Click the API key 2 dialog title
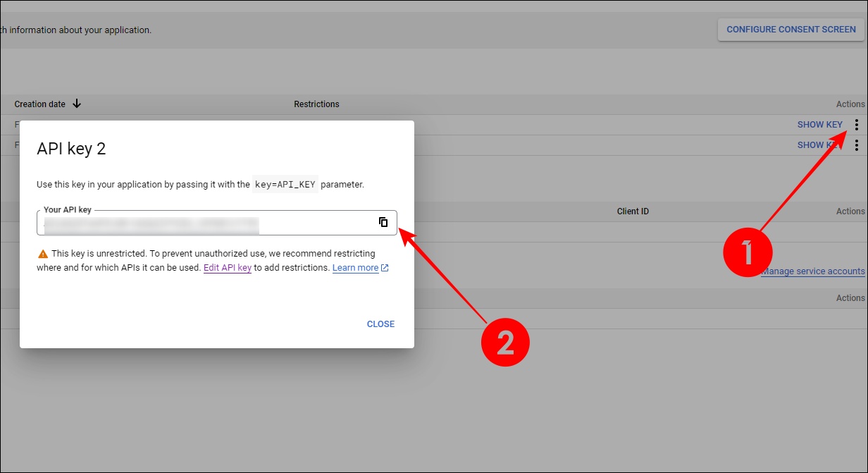 (72, 149)
